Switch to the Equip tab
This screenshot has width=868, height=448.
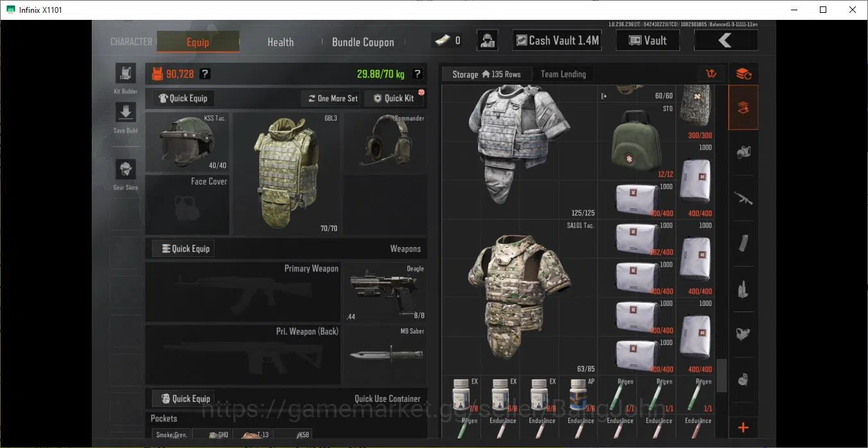pyautogui.click(x=198, y=42)
